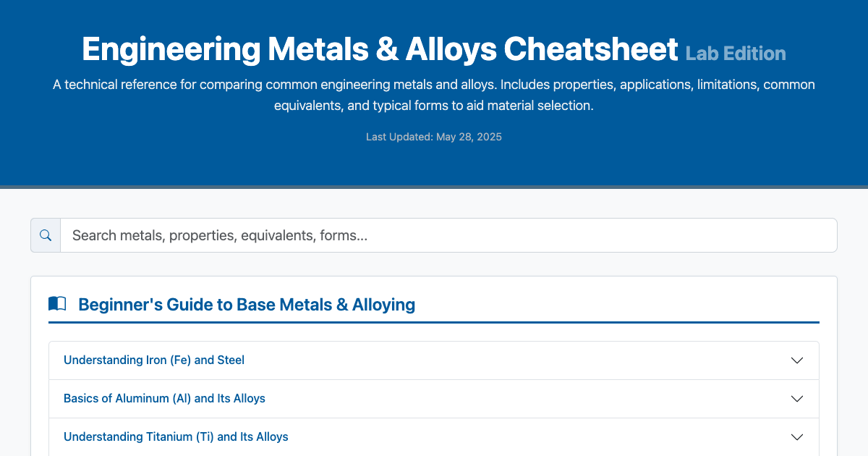The height and width of the screenshot is (456, 868).
Task: Click the book icon beside Beginner's Guide
Action: [57, 304]
